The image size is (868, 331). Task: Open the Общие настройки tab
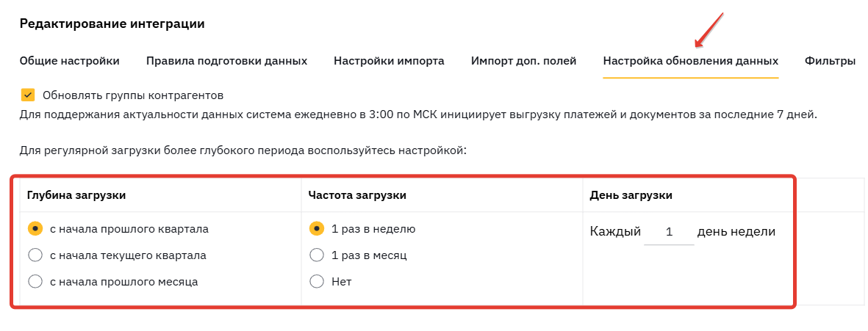[69, 61]
